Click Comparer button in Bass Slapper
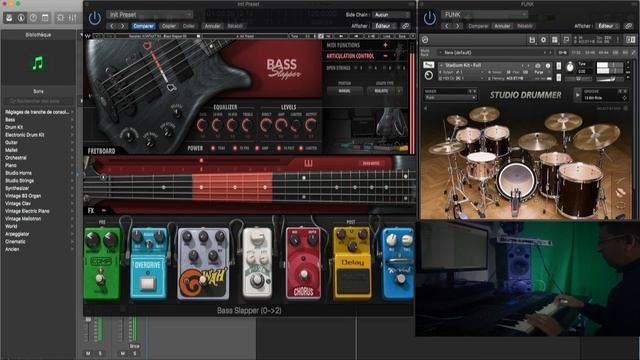This screenshot has width=640, height=360. point(143,26)
